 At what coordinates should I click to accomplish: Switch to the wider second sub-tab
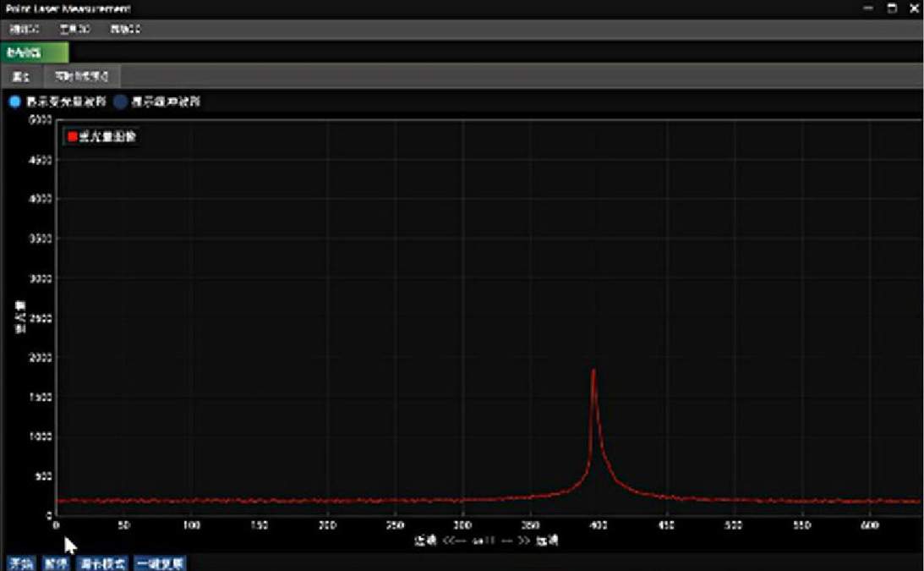[81, 77]
